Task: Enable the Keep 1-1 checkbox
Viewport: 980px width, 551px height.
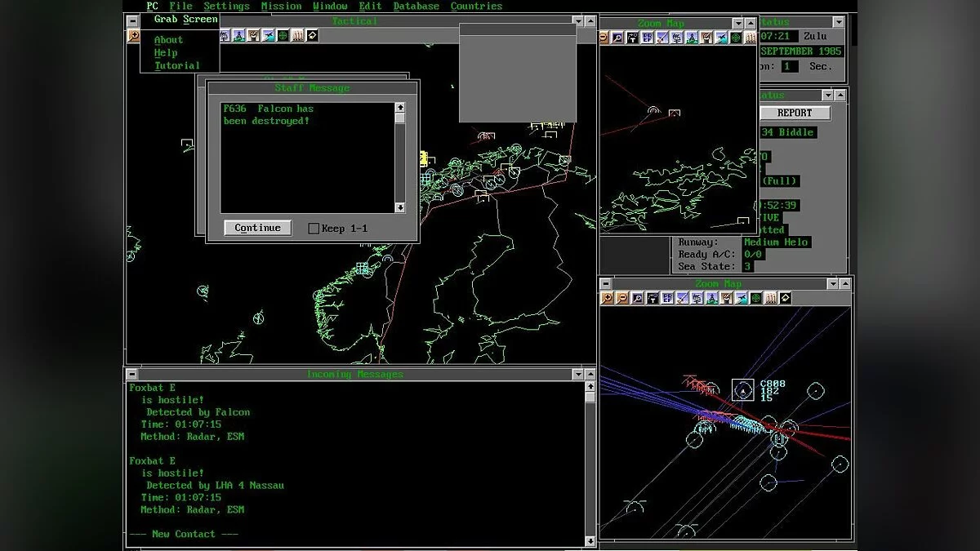Action: click(313, 229)
